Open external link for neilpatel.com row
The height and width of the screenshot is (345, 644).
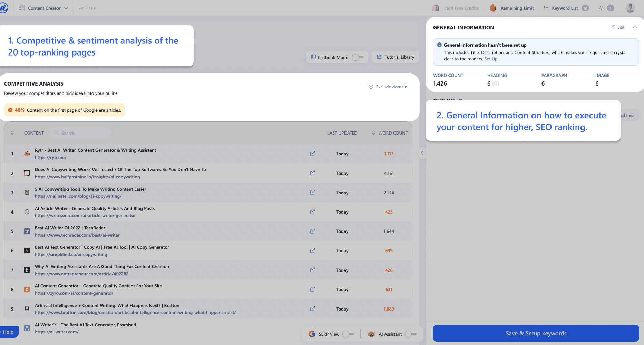(312, 192)
